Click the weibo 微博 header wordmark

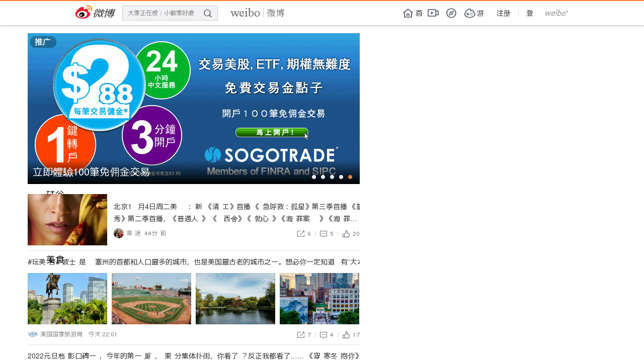[258, 13]
